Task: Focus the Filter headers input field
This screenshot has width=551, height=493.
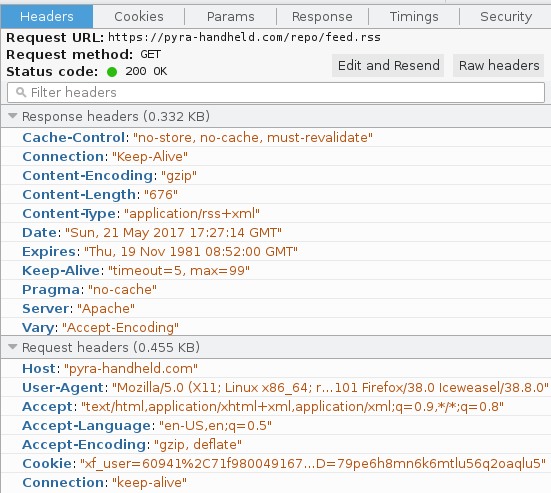Action: [276, 92]
